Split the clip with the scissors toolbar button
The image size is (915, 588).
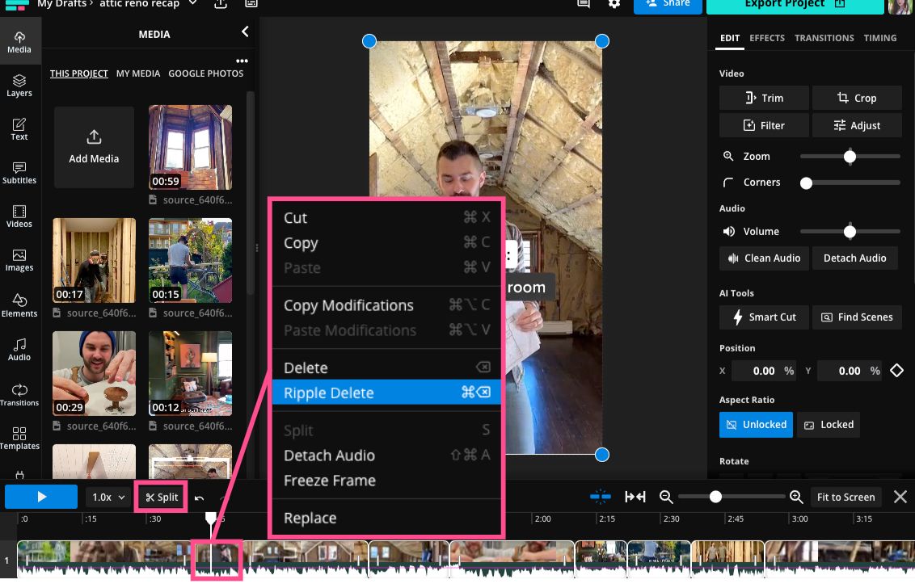[161, 497]
